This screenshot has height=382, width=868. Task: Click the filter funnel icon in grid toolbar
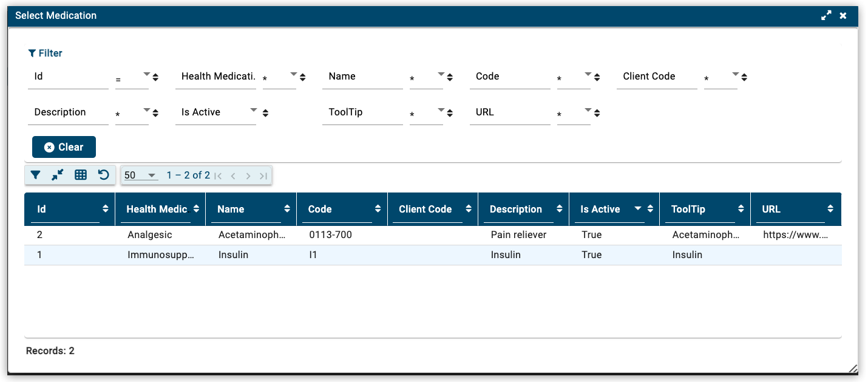36,175
